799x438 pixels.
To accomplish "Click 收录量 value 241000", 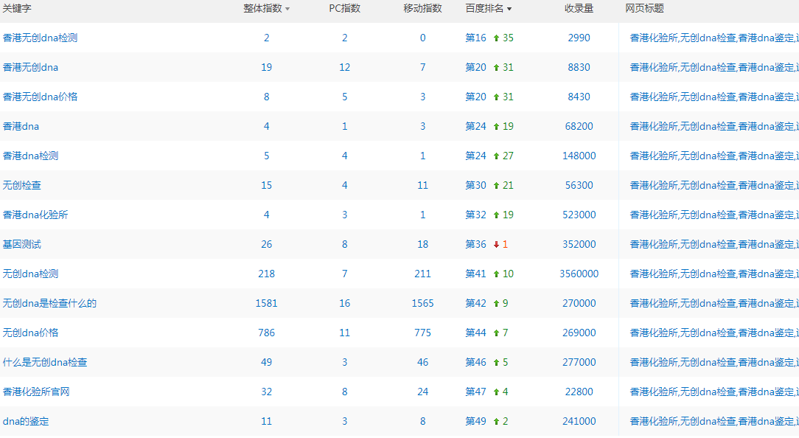I will [579, 422].
